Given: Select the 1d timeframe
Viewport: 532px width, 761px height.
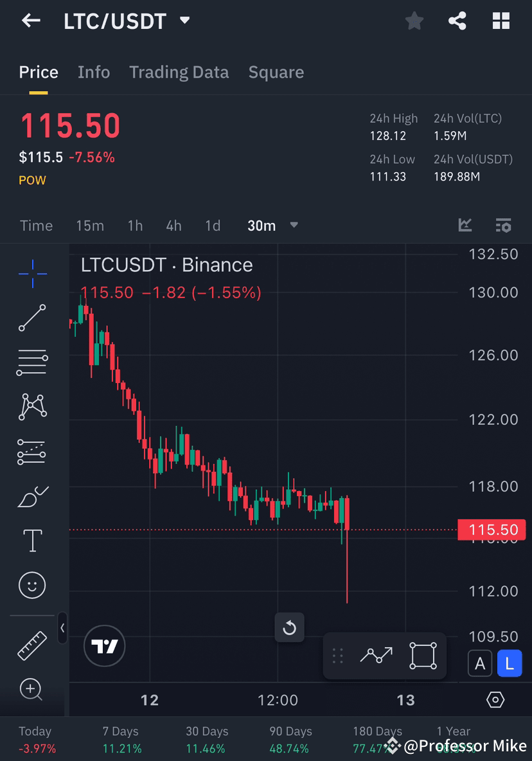Looking at the screenshot, I should point(213,225).
